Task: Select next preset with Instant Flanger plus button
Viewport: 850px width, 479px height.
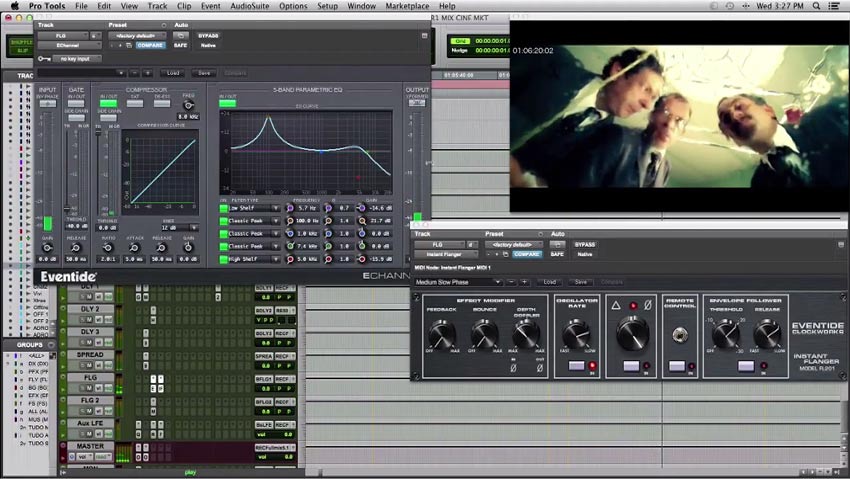Action: pyautogui.click(x=524, y=282)
